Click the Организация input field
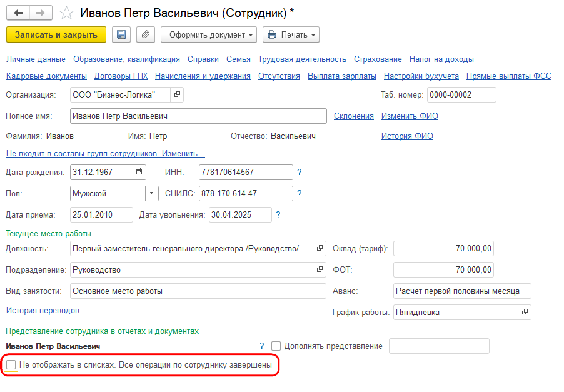The image size is (564, 392). [120, 94]
